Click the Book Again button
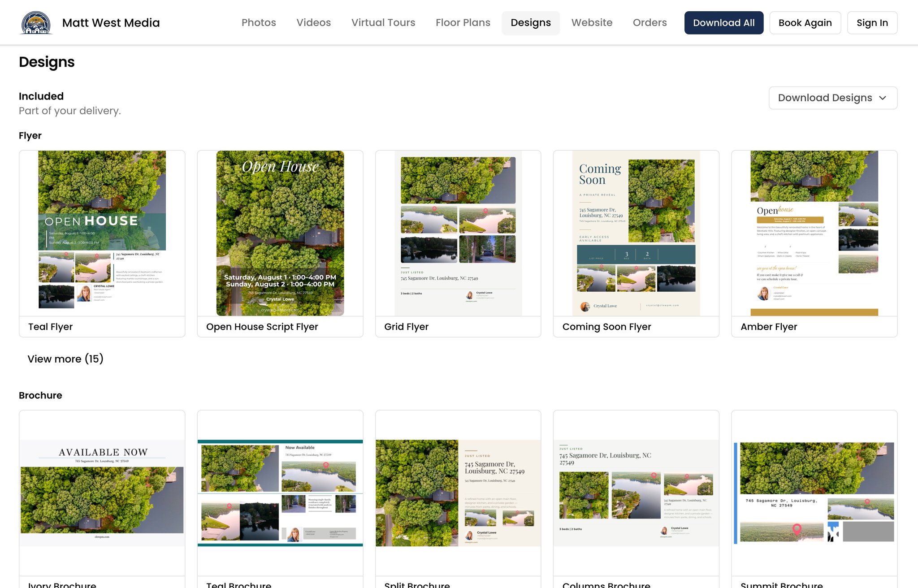This screenshot has height=588, width=918. tap(805, 23)
